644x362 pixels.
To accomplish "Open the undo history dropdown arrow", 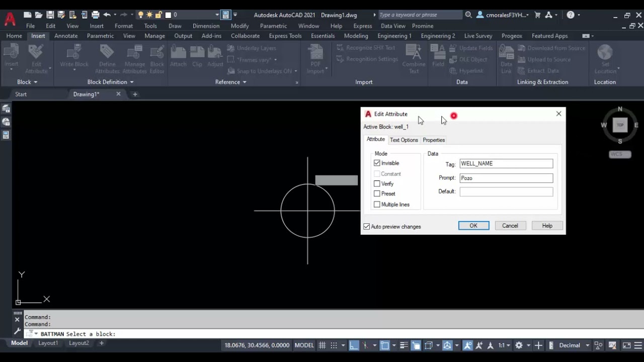I will pyautogui.click(x=115, y=15).
